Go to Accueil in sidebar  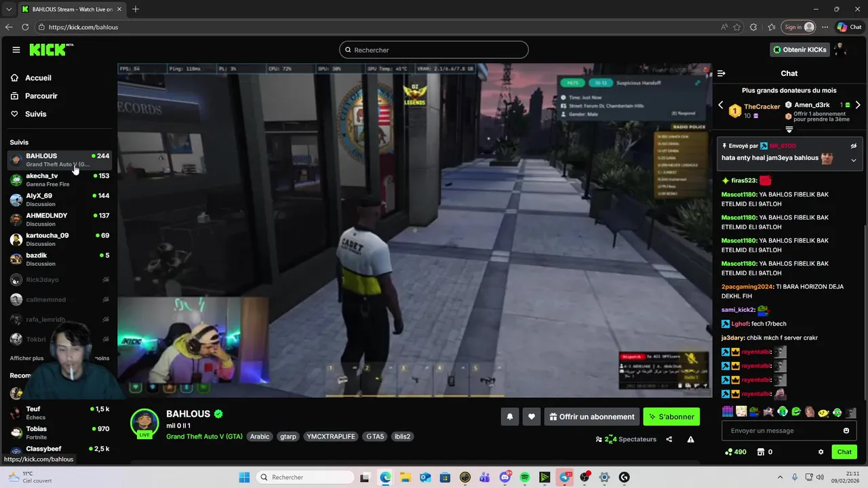[31, 78]
